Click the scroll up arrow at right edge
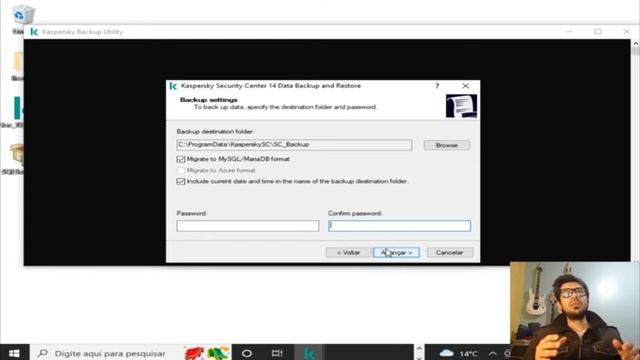Viewport: 640px width, 360px height. [636, 43]
